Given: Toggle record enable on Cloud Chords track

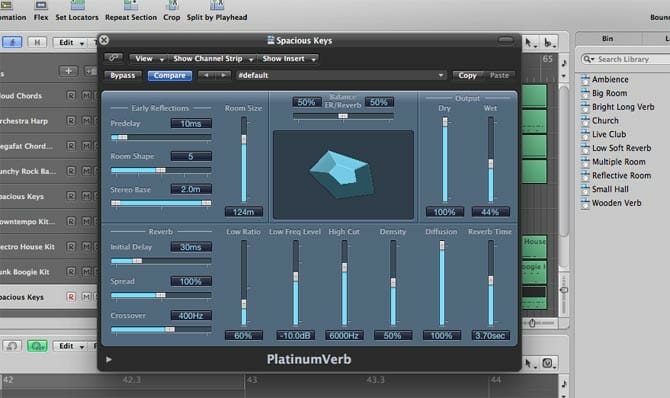Looking at the screenshot, I should click(x=71, y=96).
